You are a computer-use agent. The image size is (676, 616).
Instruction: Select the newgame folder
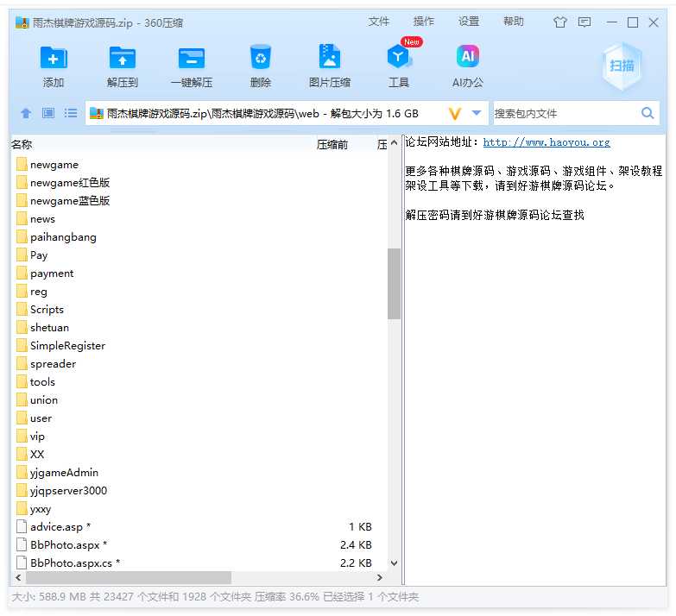click(47, 165)
